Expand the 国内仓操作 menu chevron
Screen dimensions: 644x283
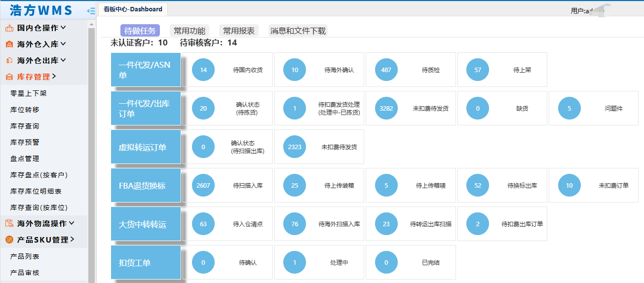pos(63,28)
